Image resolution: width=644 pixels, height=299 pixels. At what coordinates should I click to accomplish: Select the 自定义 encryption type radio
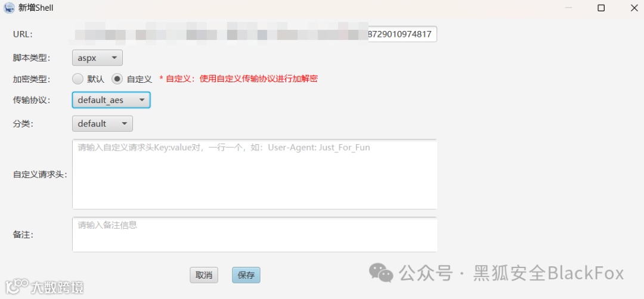[117, 79]
